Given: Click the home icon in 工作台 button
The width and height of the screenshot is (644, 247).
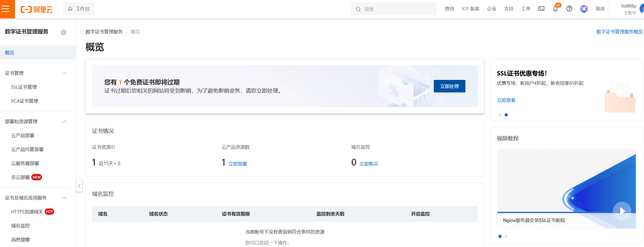Looking at the screenshot, I should (70, 9).
